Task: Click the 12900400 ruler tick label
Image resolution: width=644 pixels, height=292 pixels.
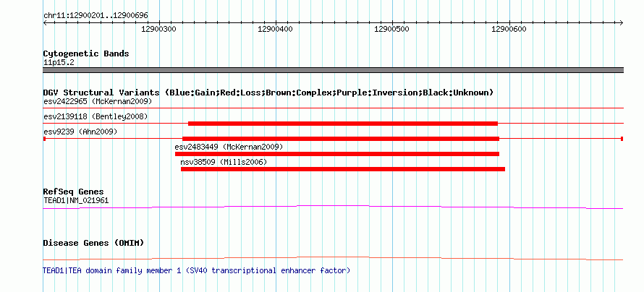Action: tap(275, 29)
